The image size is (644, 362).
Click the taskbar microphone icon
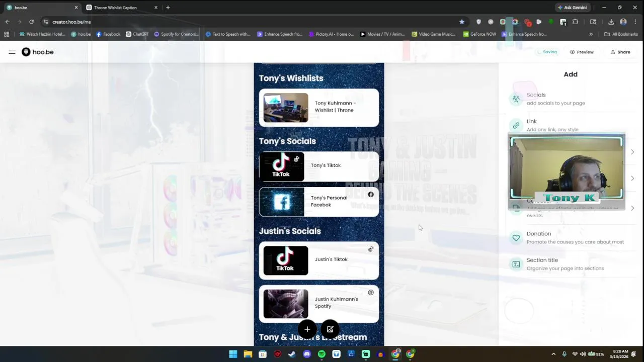(x=564, y=354)
